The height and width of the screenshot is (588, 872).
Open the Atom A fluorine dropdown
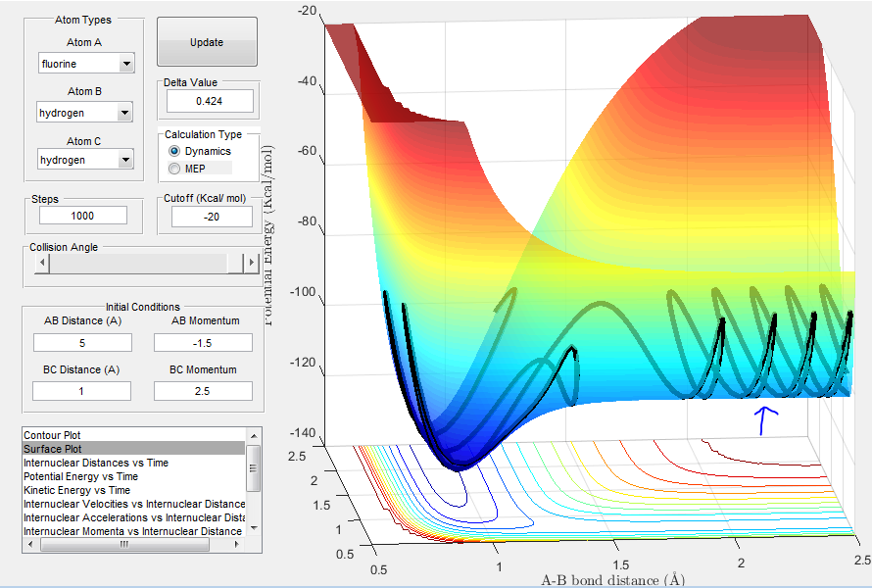86,64
